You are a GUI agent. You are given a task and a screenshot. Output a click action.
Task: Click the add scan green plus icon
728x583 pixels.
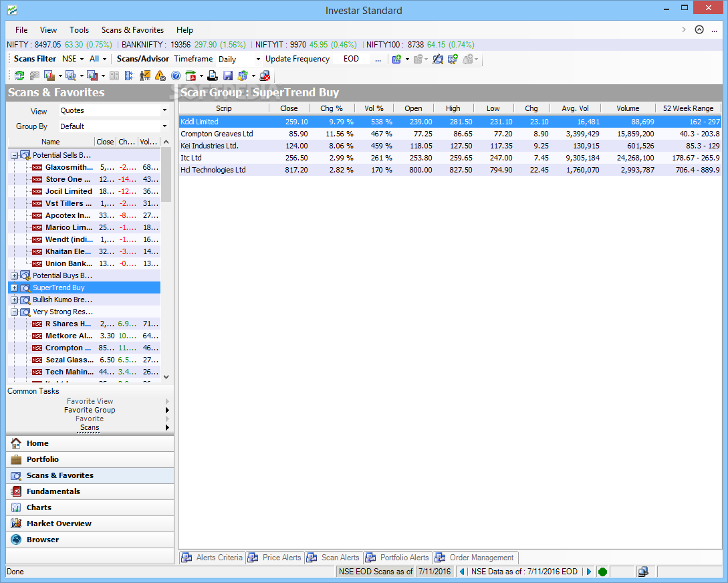click(x=396, y=59)
